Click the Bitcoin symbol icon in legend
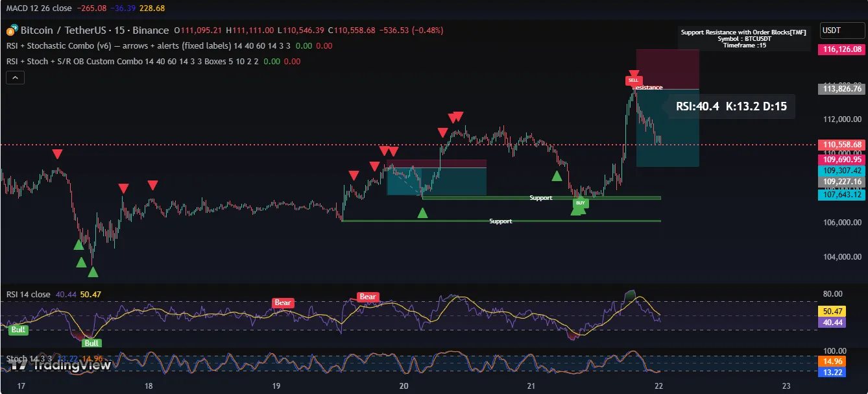 pyautogui.click(x=12, y=31)
